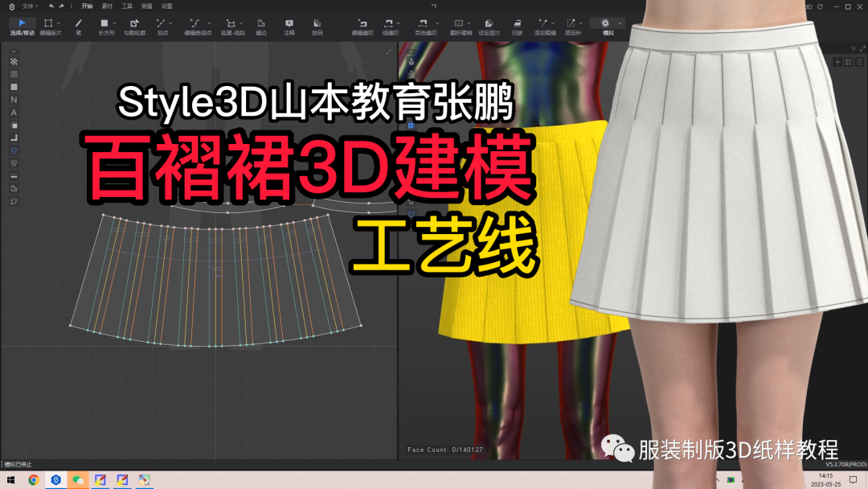Select the 归拔 steam iron tool
This screenshot has height=489, width=868.
(517, 27)
